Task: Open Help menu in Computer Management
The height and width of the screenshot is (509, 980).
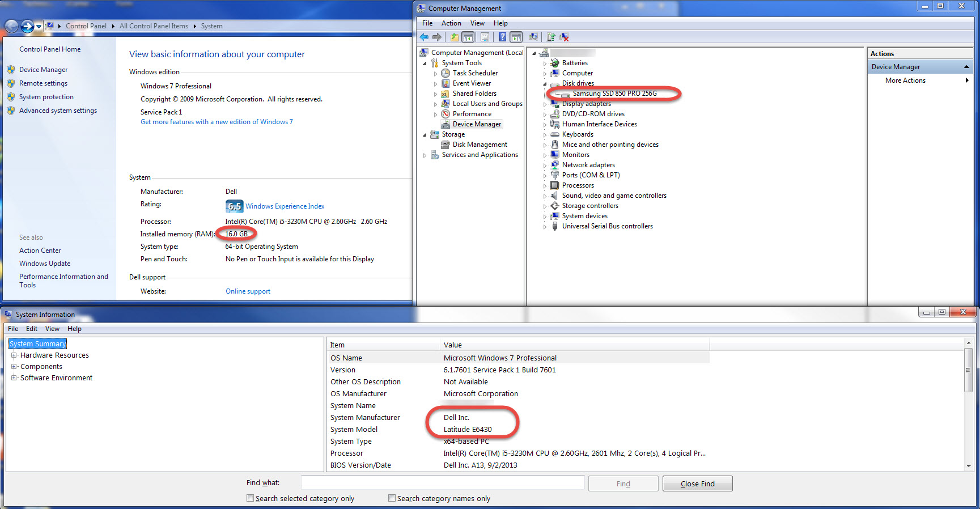Action: tap(500, 23)
